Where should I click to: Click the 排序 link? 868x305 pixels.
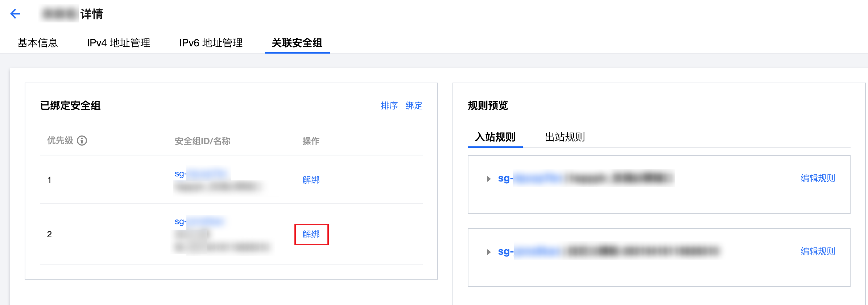pyautogui.click(x=389, y=105)
